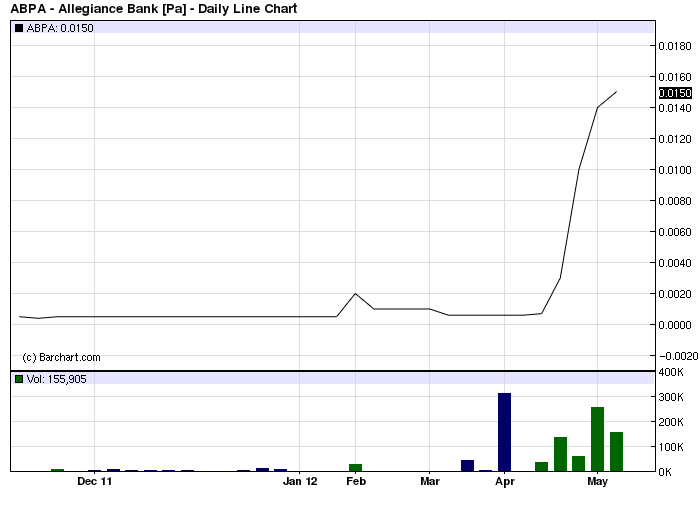Viewport: 700px width, 512px height.
Task: Click the black ABPA legend swatch
Action: 19,28
